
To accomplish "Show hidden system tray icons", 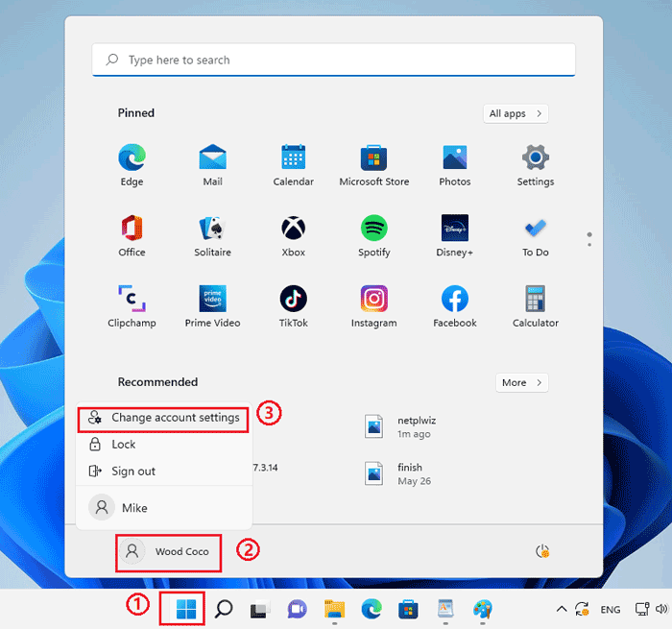I will 562,609.
